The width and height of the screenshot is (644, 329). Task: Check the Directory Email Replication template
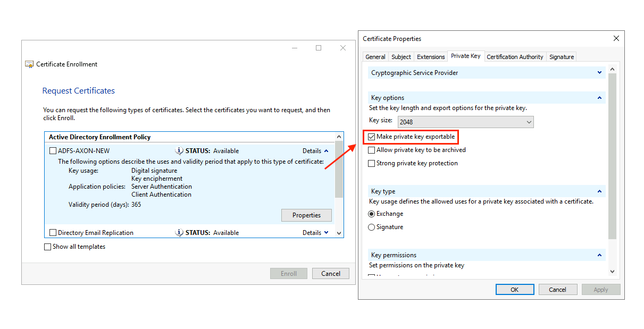(x=53, y=232)
